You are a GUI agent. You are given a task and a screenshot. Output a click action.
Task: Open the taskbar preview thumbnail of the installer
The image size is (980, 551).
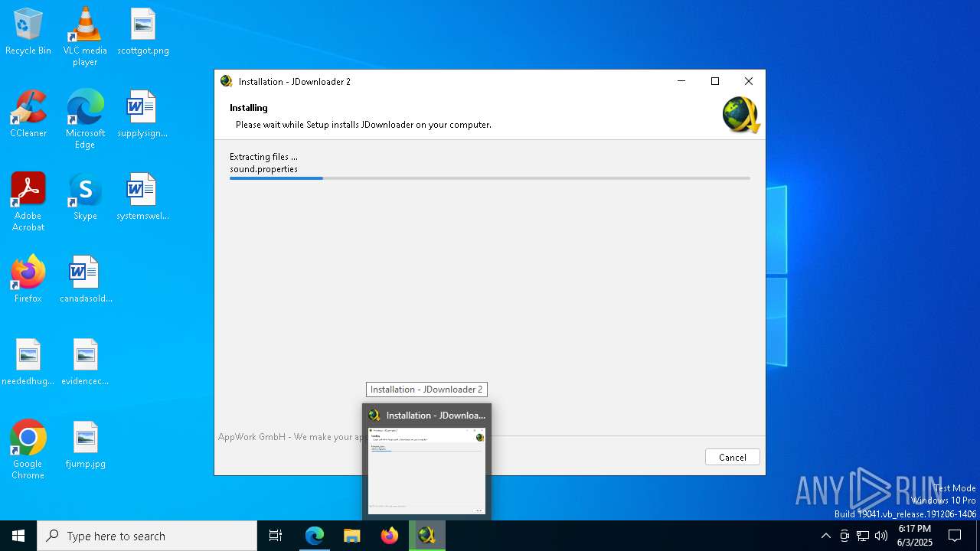(x=426, y=471)
